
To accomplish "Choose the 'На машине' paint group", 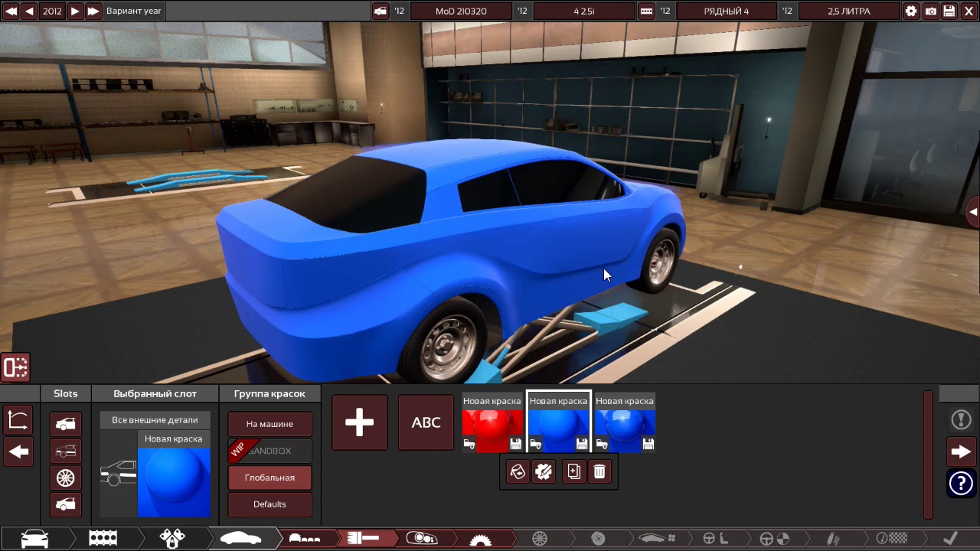I will coord(269,424).
